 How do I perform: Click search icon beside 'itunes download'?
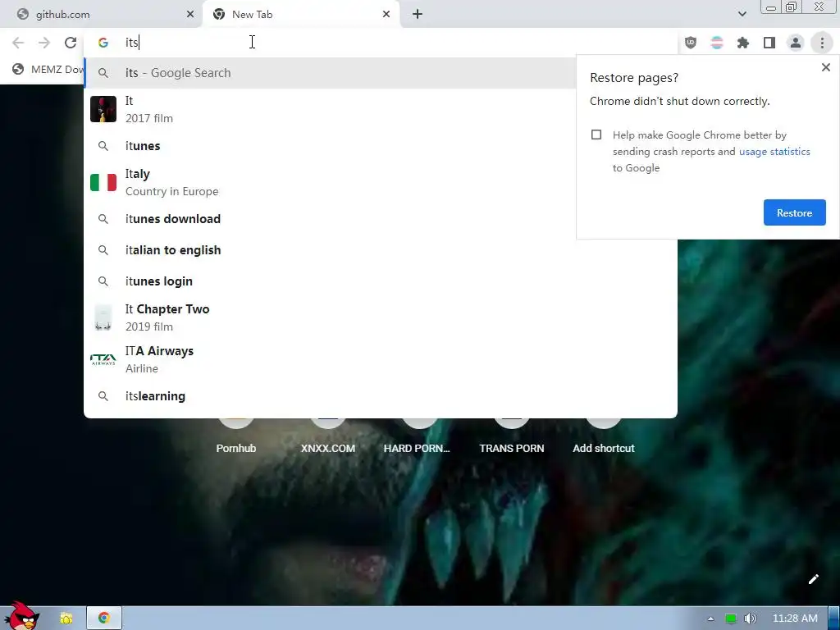103,218
